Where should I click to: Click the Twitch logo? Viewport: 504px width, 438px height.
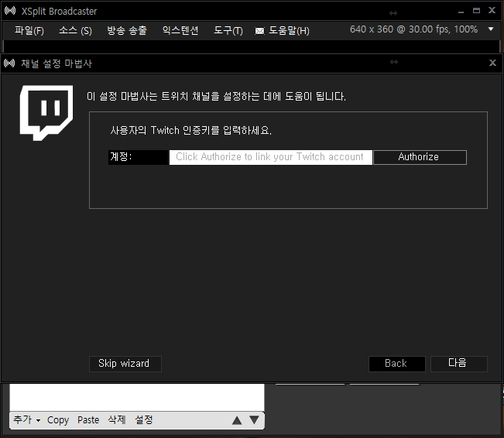pyautogui.click(x=46, y=113)
